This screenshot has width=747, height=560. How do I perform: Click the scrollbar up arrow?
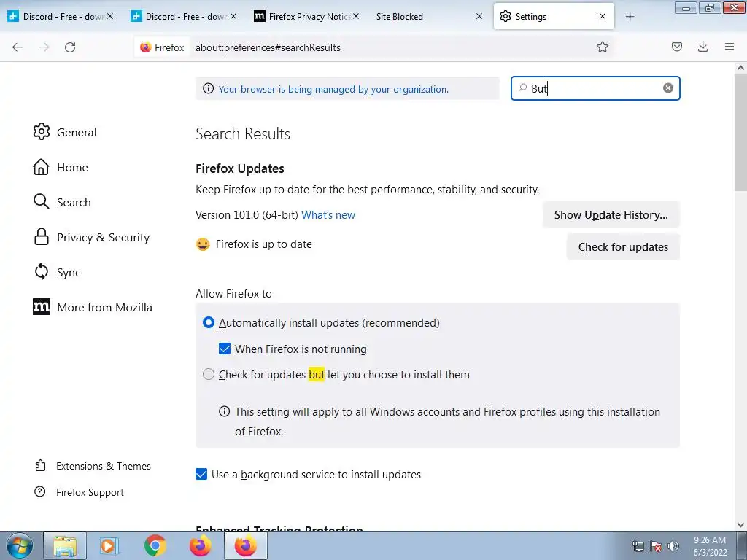[740, 68]
